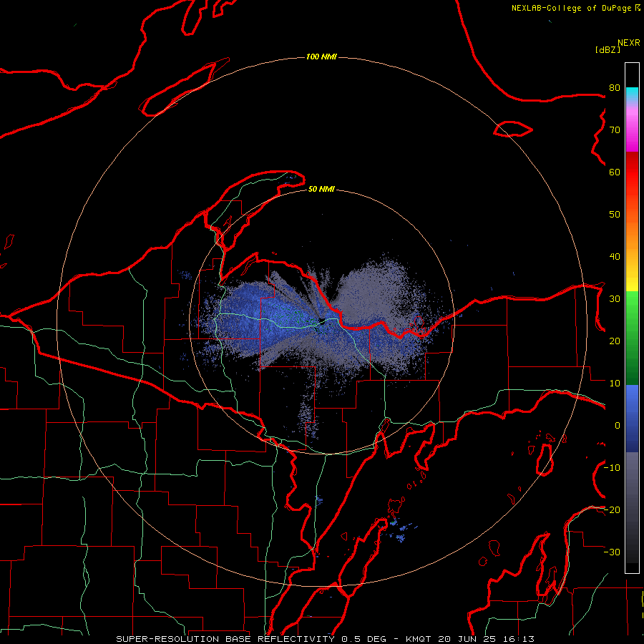Click the green segment of the reflectivity color scale

click(632, 338)
